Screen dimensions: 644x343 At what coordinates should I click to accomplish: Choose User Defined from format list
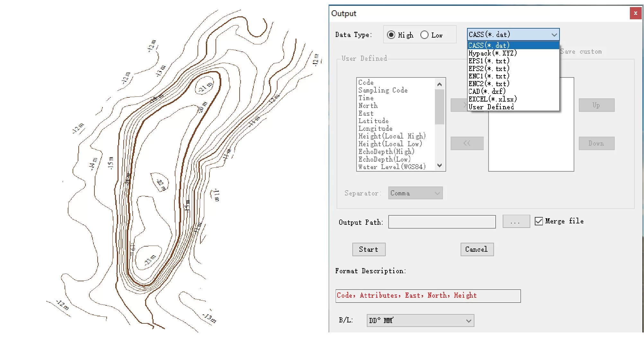513,107
